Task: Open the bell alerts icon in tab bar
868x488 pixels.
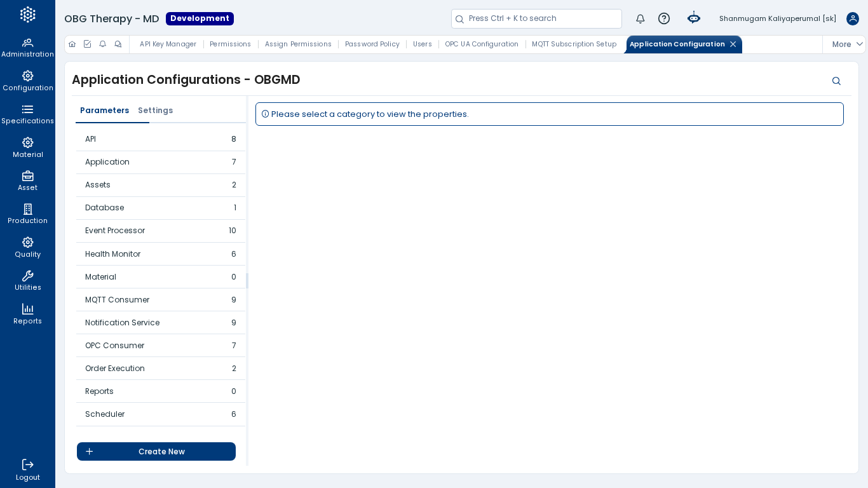Action: tap(102, 44)
